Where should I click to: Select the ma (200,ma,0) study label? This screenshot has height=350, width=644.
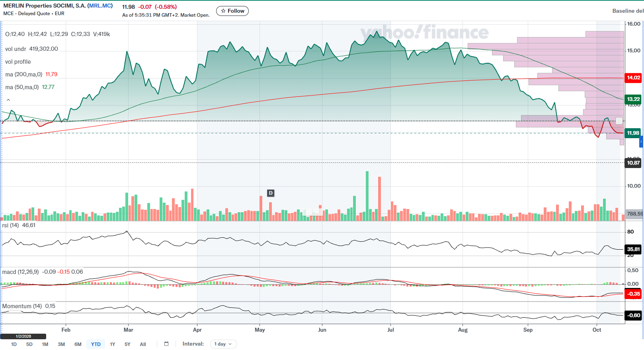(24, 74)
